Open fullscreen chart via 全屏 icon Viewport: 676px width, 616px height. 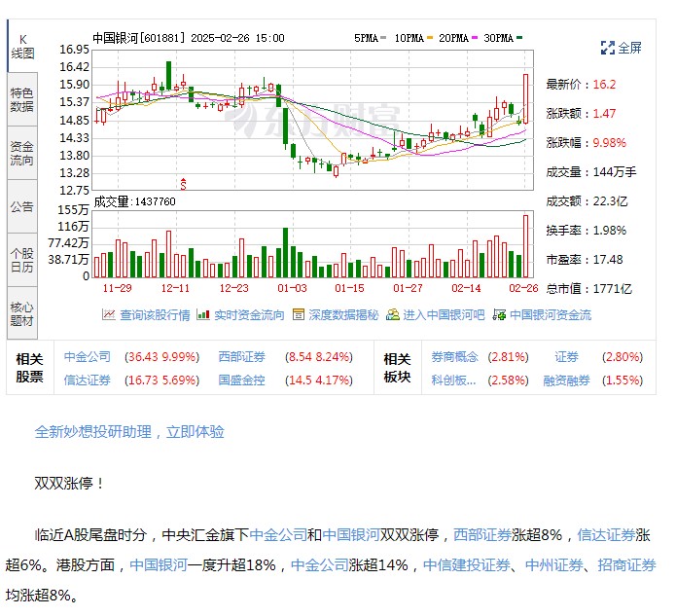(x=608, y=48)
